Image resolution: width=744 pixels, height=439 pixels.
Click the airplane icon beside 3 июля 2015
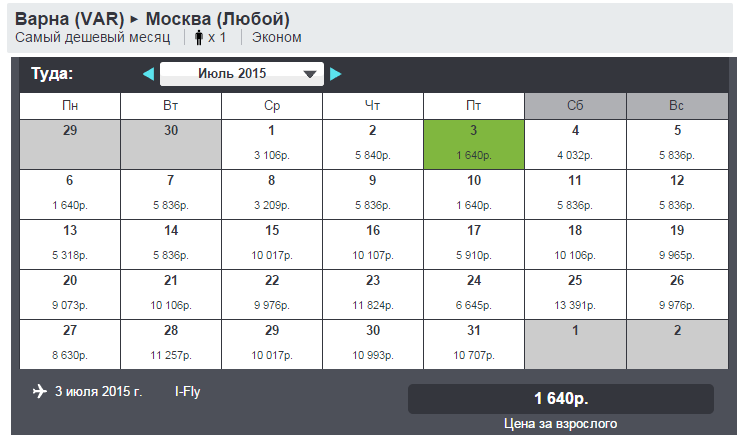(40, 392)
